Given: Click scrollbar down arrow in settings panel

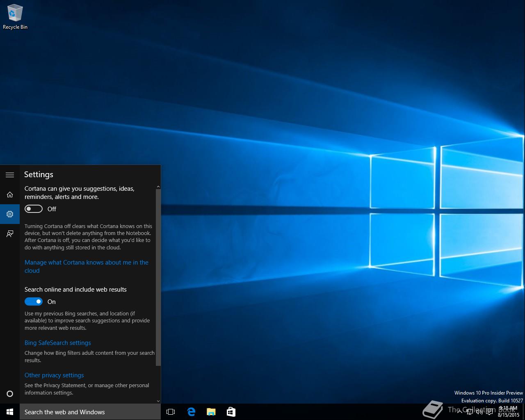Looking at the screenshot, I should pyautogui.click(x=158, y=401).
